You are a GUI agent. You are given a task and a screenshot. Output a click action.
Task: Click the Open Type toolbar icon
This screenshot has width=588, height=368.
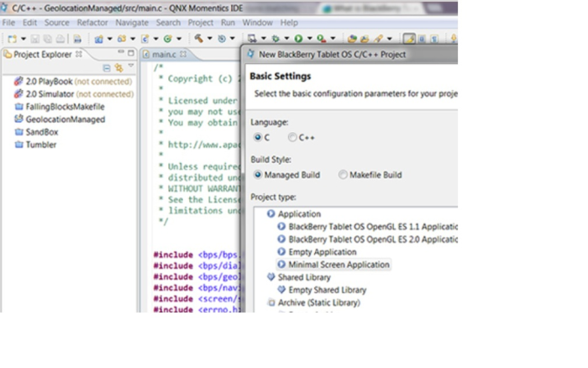click(x=352, y=39)
